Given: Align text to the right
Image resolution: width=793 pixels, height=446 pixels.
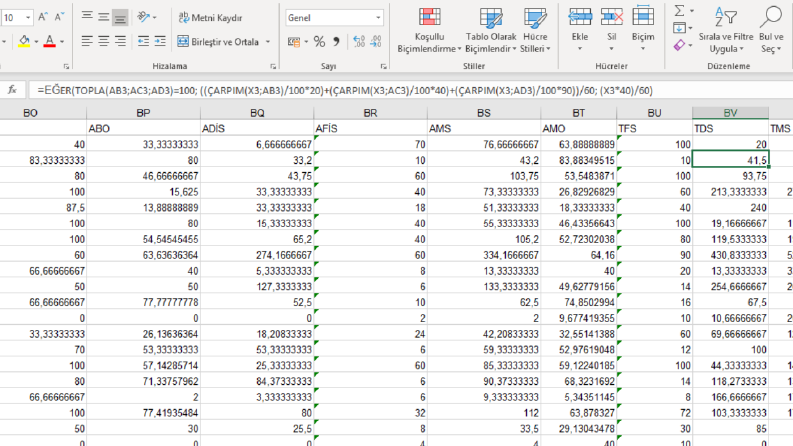Looking at the screenshot, I should 120,41.
